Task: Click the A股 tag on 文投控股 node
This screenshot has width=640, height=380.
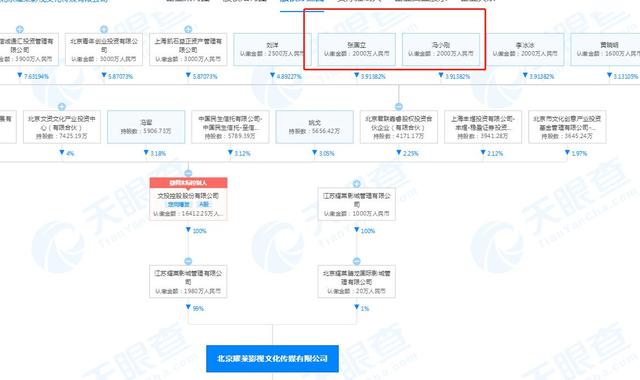Action: point(203,204)
